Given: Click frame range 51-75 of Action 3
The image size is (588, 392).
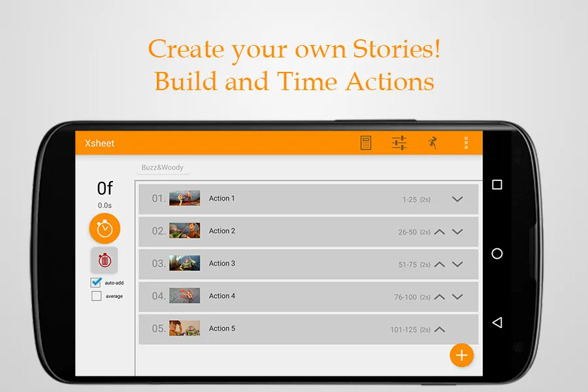Looking at the screenshot, I should point(407,265).
